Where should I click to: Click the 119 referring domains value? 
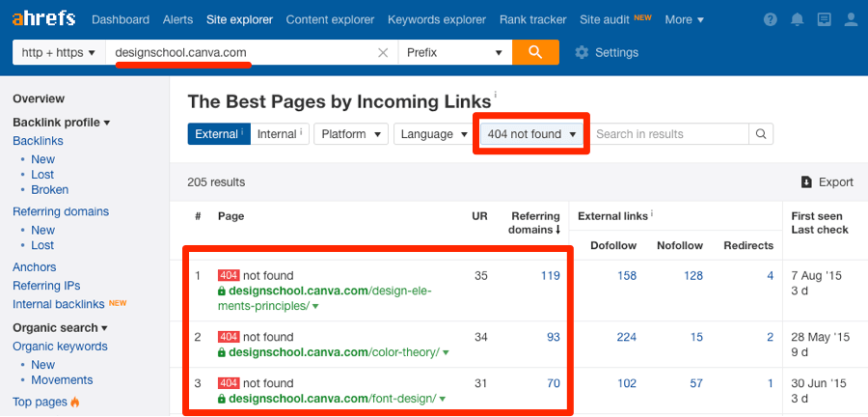coord(551,275)
